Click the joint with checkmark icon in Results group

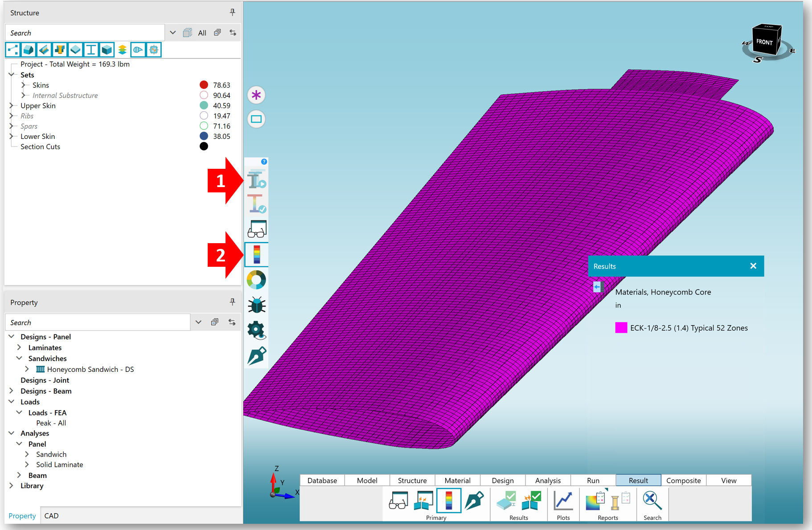(x=531, y=501)
